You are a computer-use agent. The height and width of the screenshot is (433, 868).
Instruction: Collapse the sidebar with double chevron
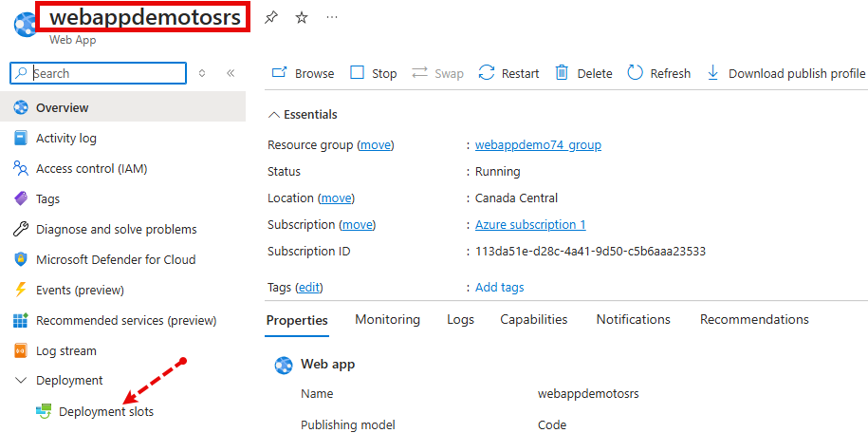(231, 73)
